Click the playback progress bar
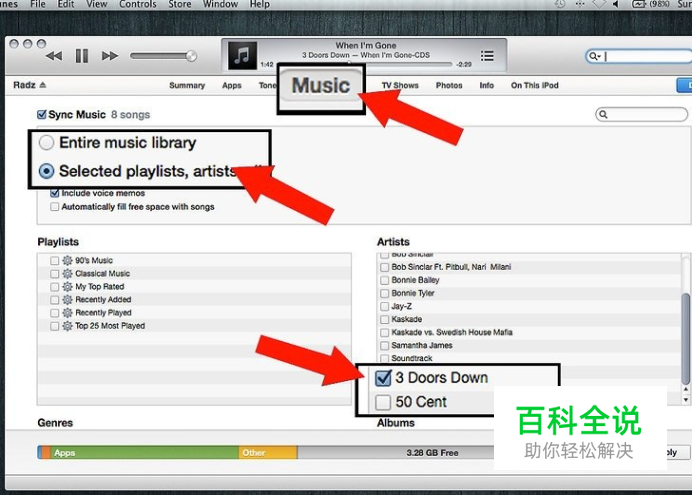Viewport: 692px width, 495px height. (x=365, y=64)
